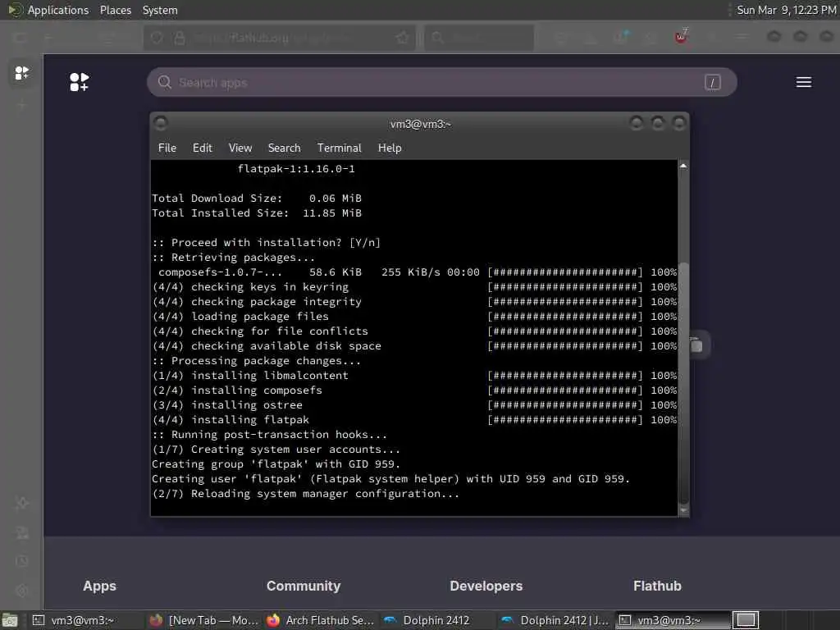Image resolution: width=840 pixels, height=630 pixels.
Task: Click the Flathub logo on the page
Action: (x=80, y=82)
